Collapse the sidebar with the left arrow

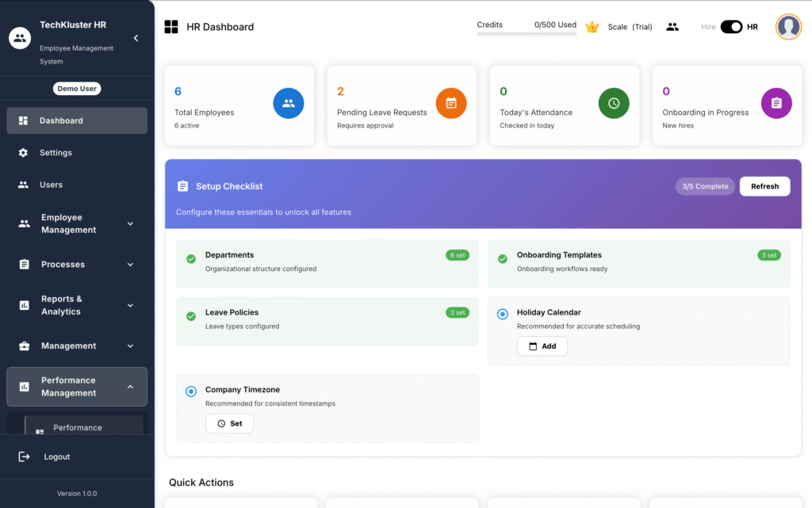pyautogui.click(x=136, y=38)
